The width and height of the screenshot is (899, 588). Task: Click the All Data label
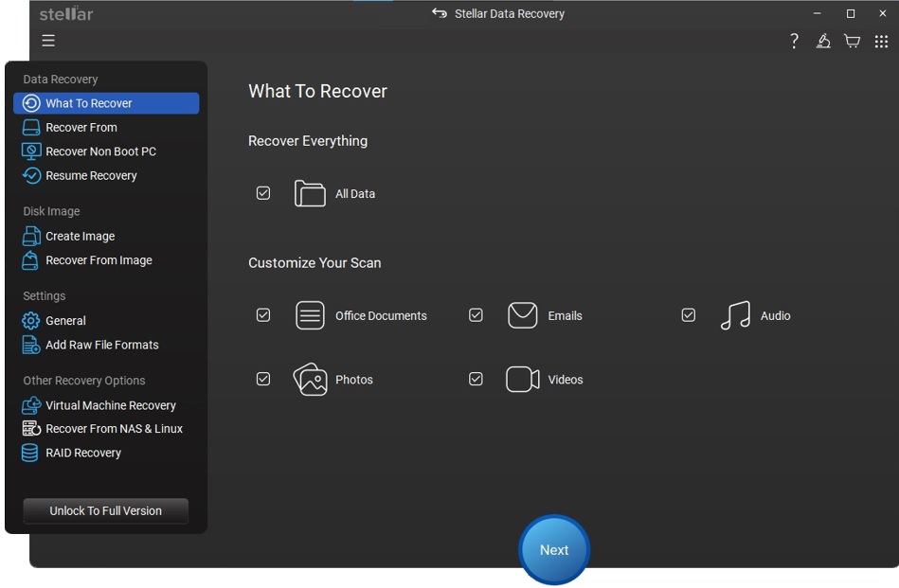(355, 194)
